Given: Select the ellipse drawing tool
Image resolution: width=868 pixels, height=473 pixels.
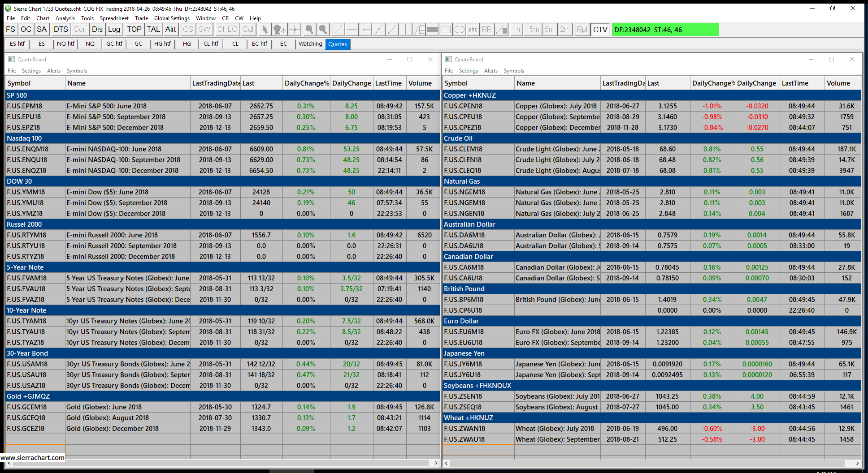Looking at the screenshot, I should [x=460, y=30].
